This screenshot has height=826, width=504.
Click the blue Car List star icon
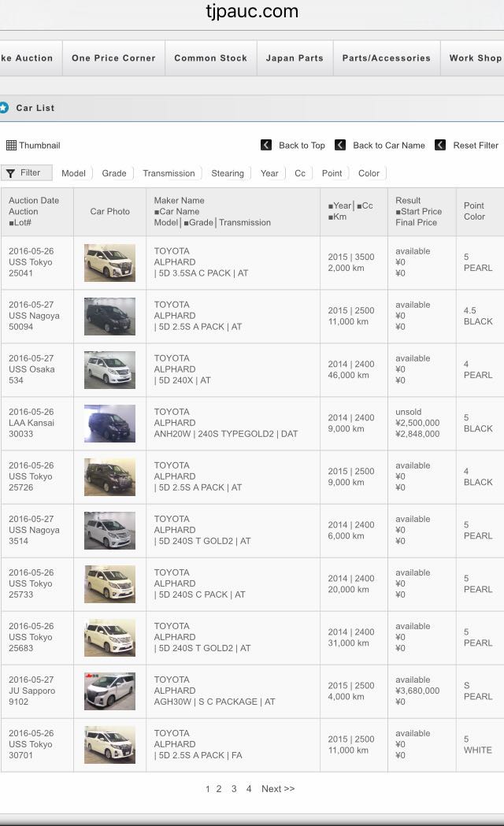point(4,108)
